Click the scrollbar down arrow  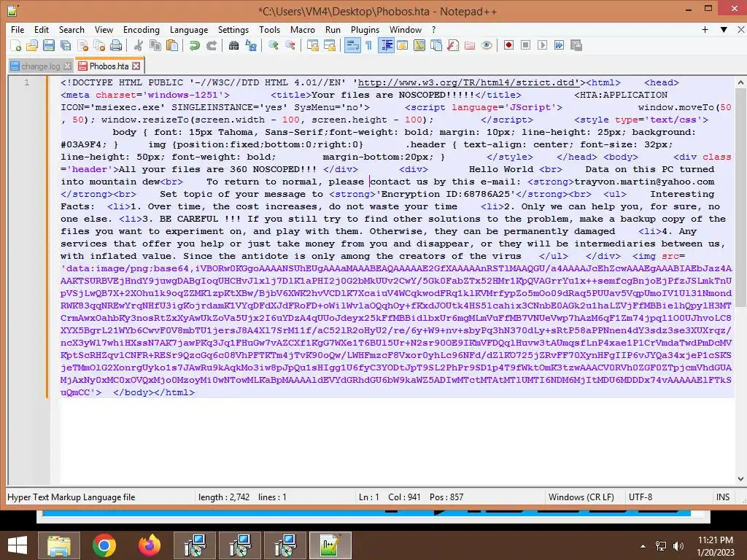pyautogui.click(x=740, y=479)
